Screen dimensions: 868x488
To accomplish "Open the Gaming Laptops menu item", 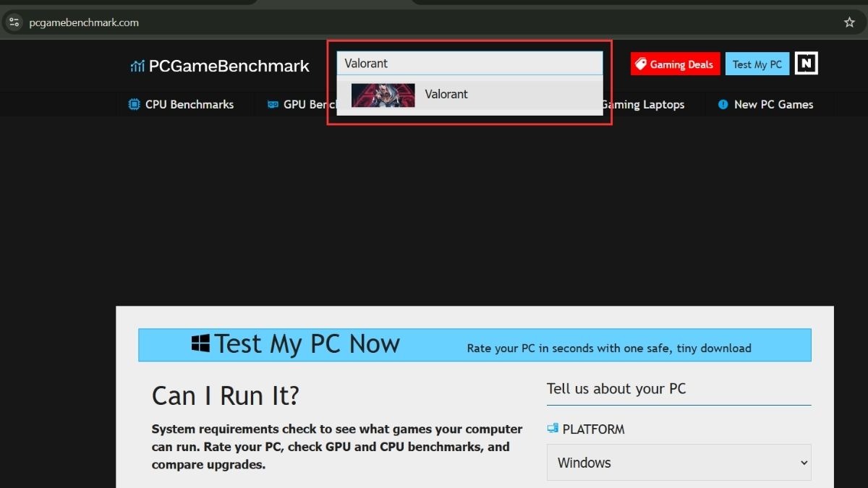I will coord(644,104).
